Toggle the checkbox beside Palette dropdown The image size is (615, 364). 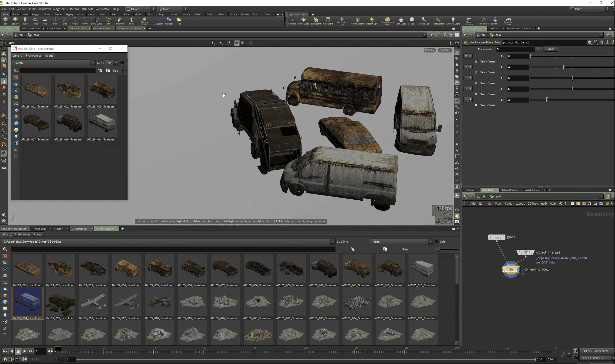tap(122, 63)
